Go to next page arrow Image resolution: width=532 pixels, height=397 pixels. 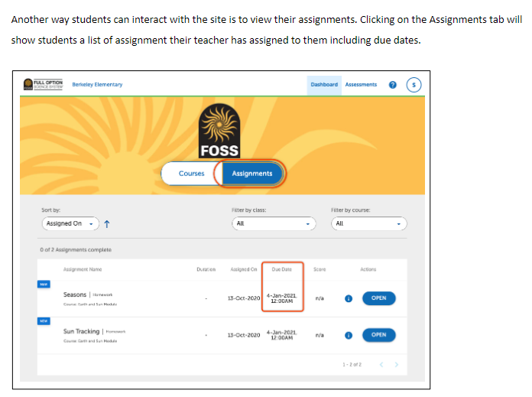[x=396, y=364]
